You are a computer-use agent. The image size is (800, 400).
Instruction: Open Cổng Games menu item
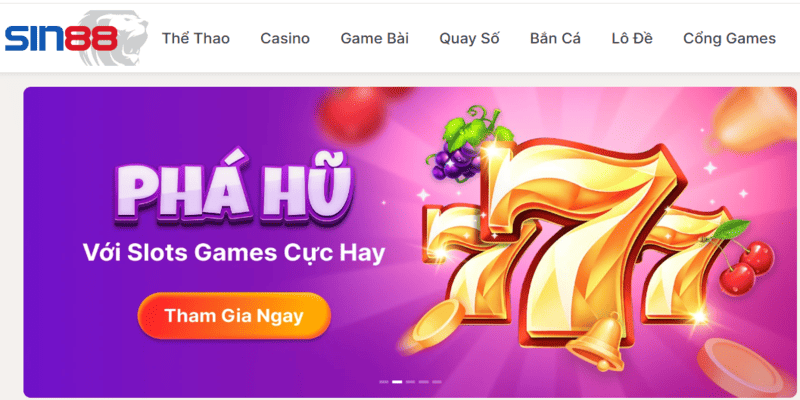730,38
